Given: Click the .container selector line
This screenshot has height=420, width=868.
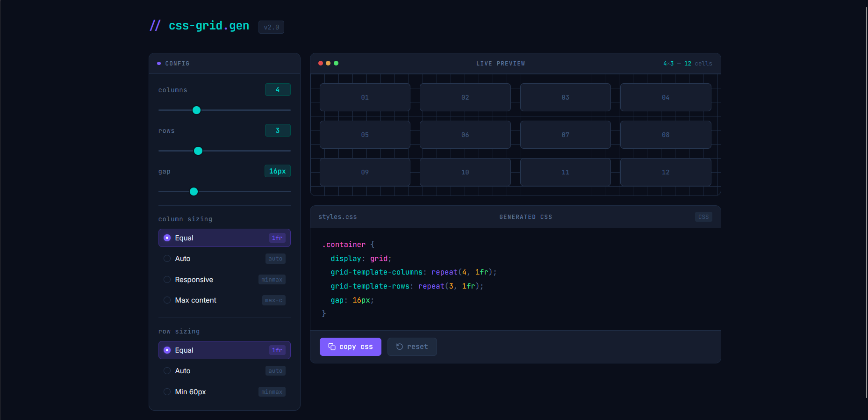Looking at the screenshot, I should [348, 245].
